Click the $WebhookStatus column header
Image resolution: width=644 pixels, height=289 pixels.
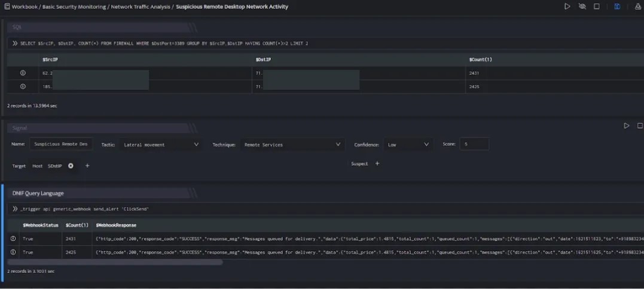click(x=41, y=226)
